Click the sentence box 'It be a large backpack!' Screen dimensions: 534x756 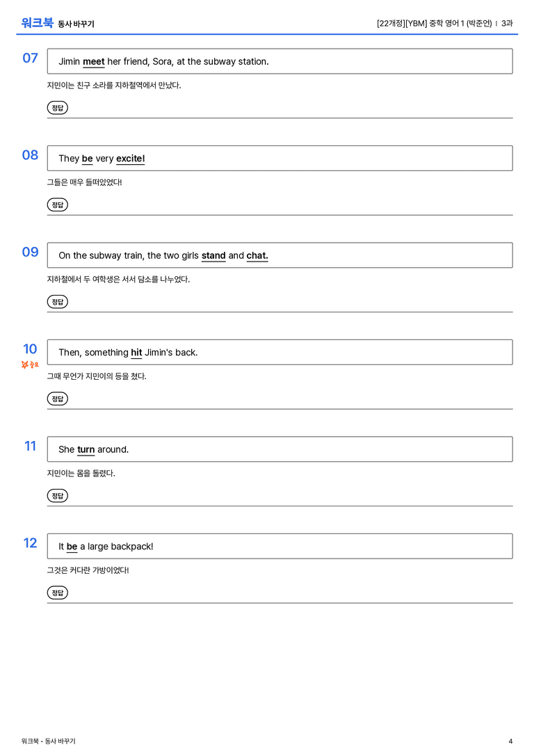(280, 546)
